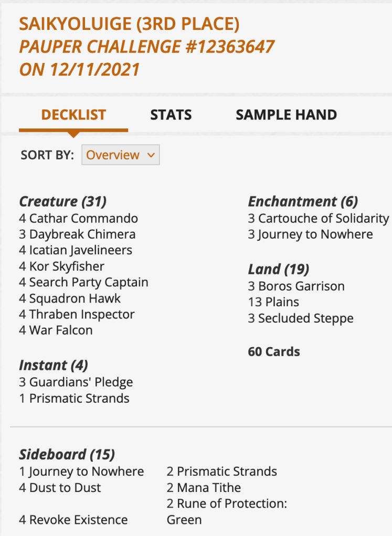Select the Kor Skyfisher card

coord(67,266)
